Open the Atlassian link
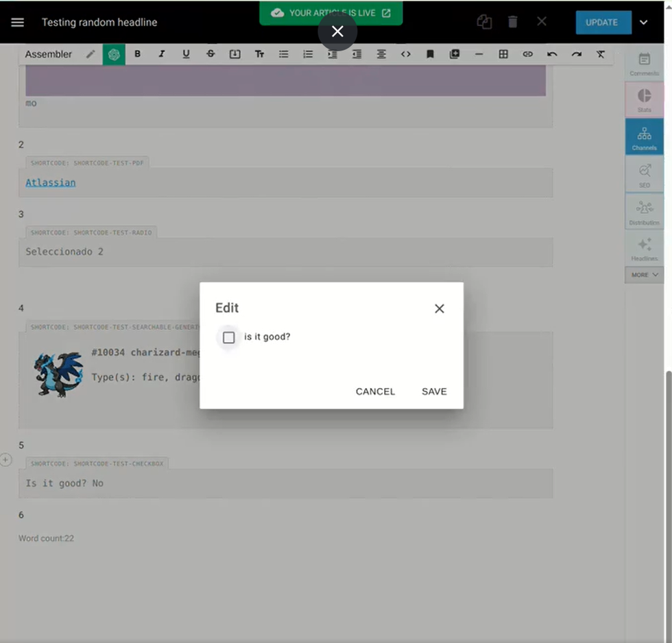 (x=51, y=182)
